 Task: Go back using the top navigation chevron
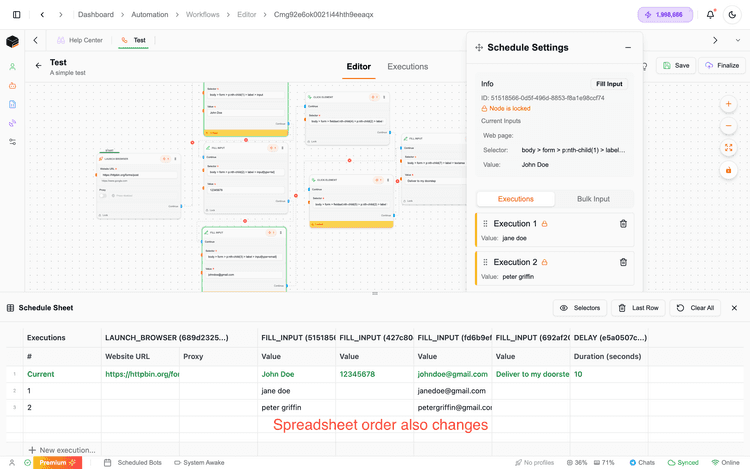pos(43,15)
